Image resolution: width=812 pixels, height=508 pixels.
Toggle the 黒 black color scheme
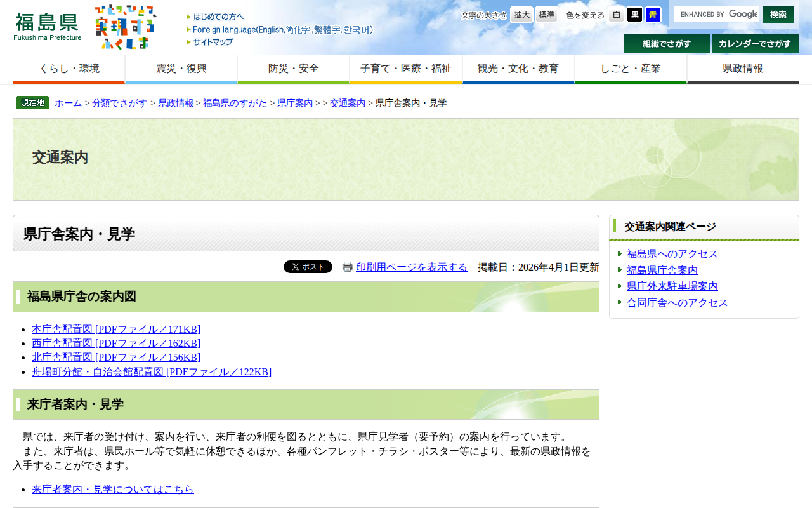634,14
